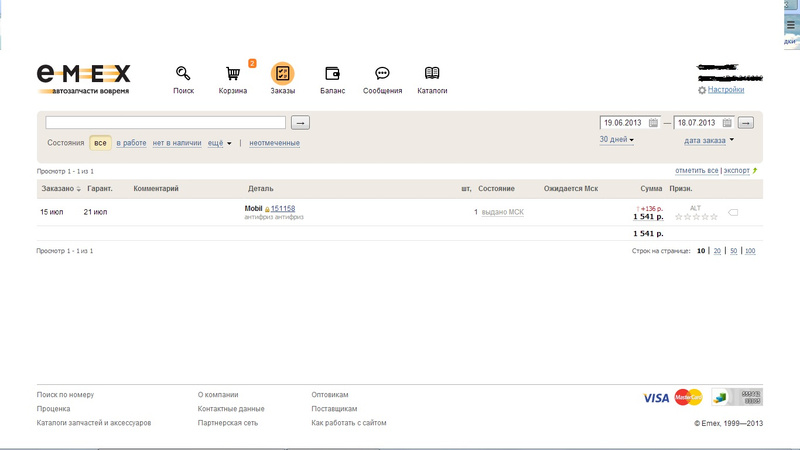Expand the 'ещё' states dropdown
The width and height of the screenshot is (800, 450).
(219, 143)
